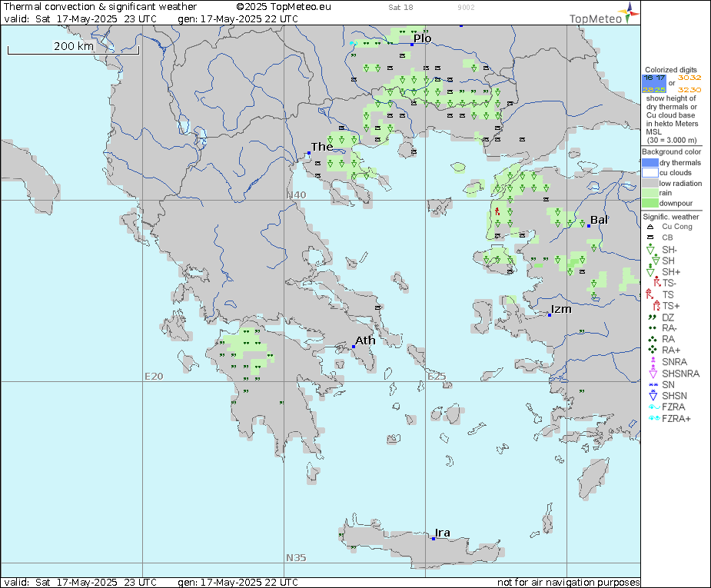Screen dimensions: 711x588
Task: Click the FZRA freezing rain symbol
Action: coord(654,407)
